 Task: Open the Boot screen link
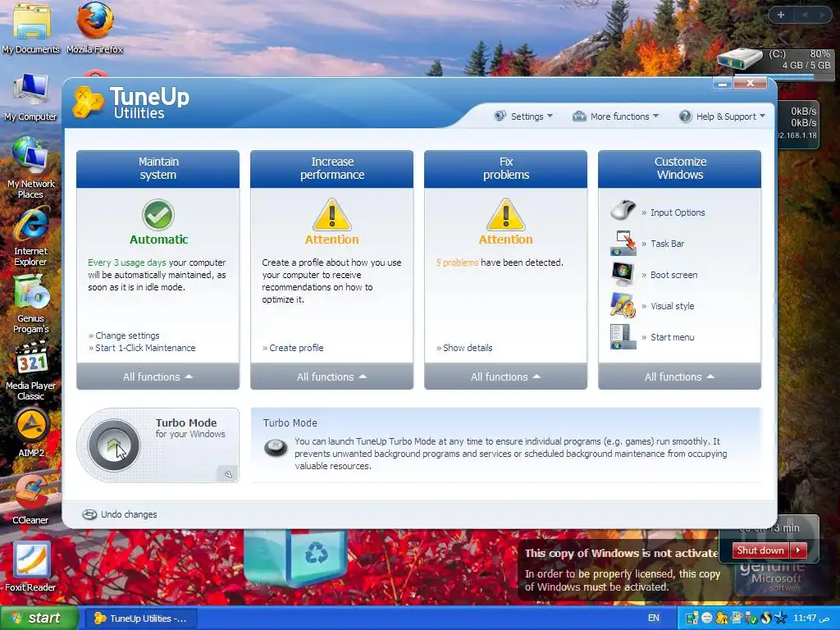(674, 275)
